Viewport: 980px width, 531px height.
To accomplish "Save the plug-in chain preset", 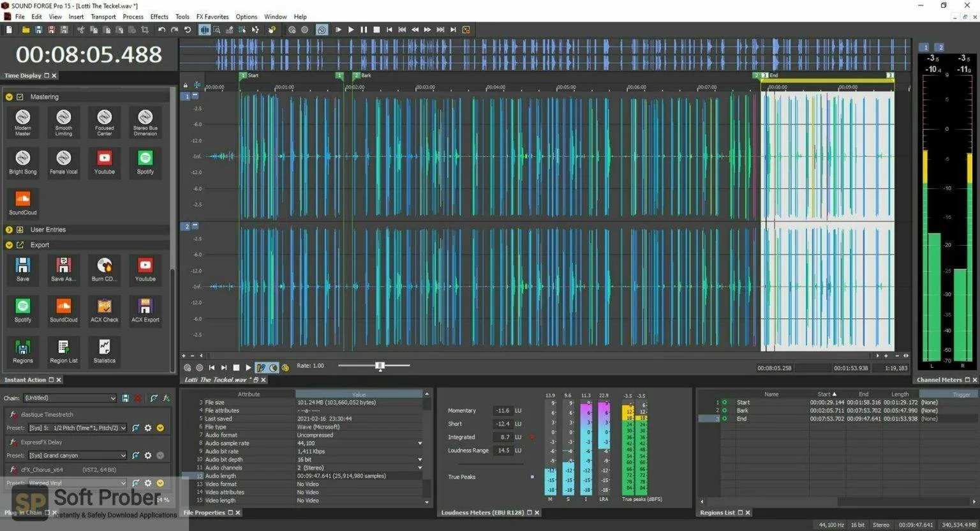I will coord(125,398).
